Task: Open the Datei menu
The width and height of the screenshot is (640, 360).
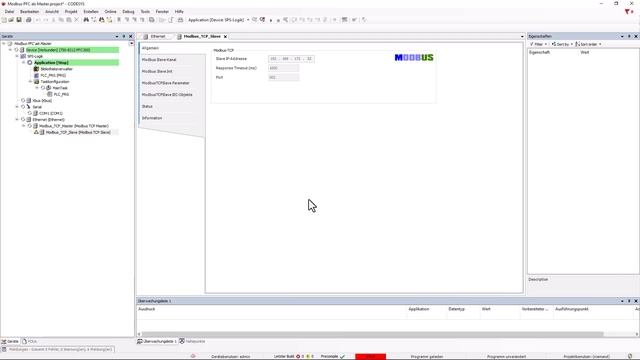Action: [9, 11]
